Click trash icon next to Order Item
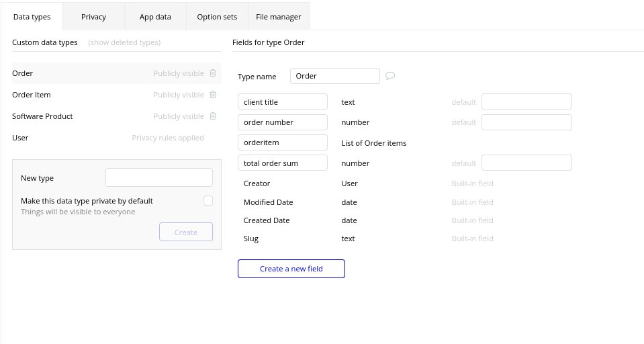 point(213,95)
